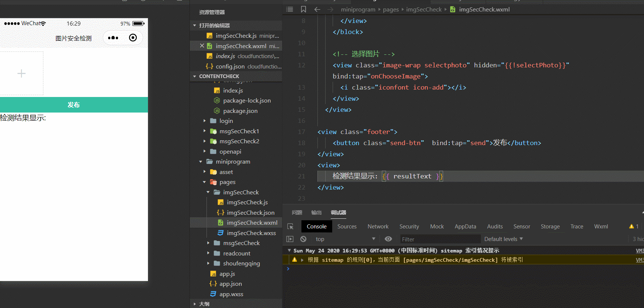Open the Default levels dropdown
The image size is (644, 308).
point(503,239)
